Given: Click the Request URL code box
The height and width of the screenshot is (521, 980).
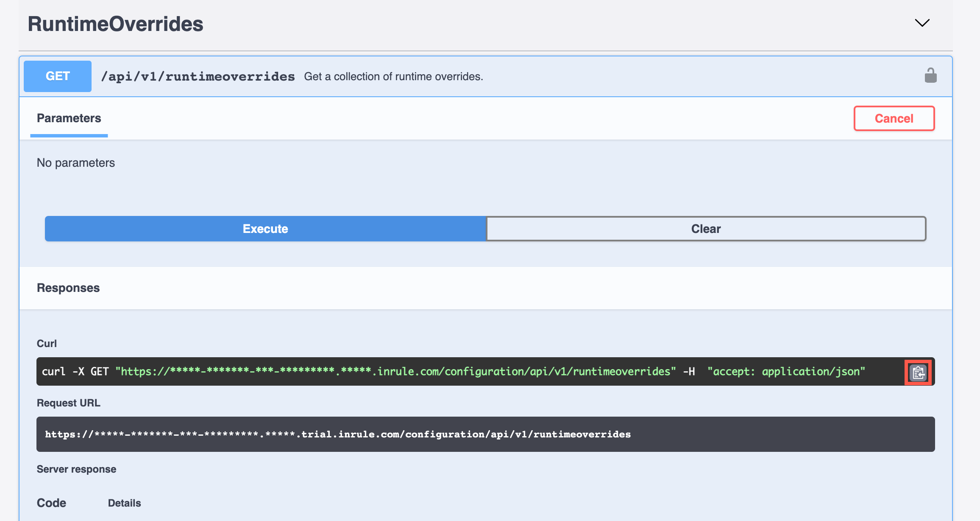Looking at the screenshot, I should [485, 434].
